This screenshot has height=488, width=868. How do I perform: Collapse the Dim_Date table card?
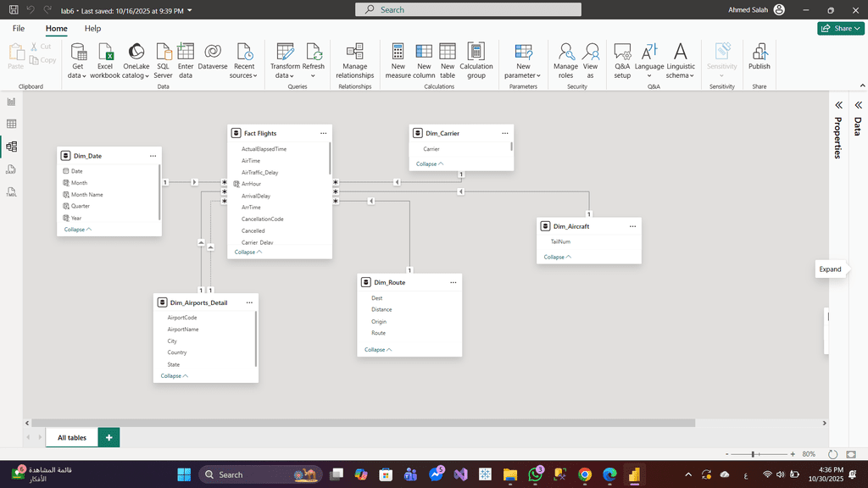(78, 230)
